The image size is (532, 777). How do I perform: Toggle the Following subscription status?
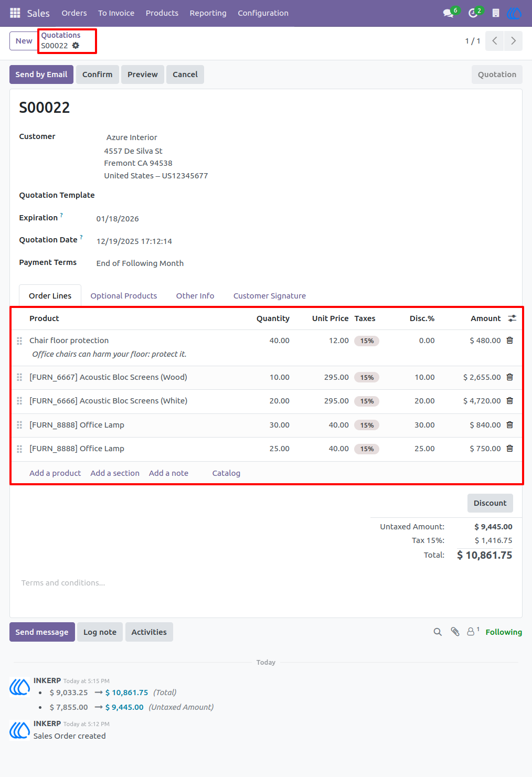pyautogui.click(x=504, y=632)
